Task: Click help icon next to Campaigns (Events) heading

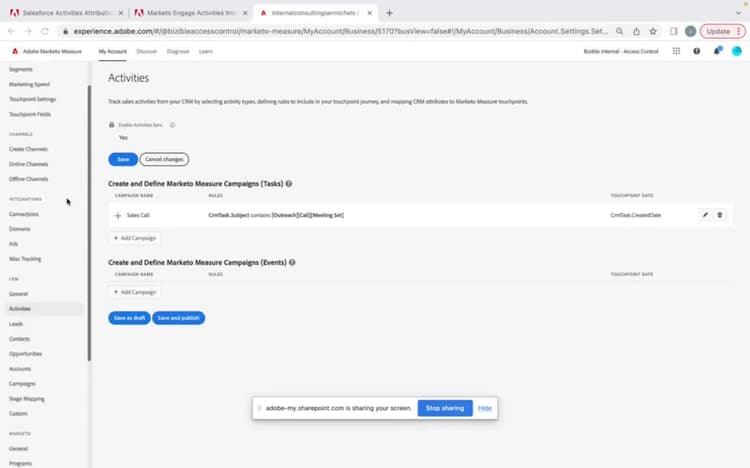Action: pyautogui.click(x=292, y=262)
